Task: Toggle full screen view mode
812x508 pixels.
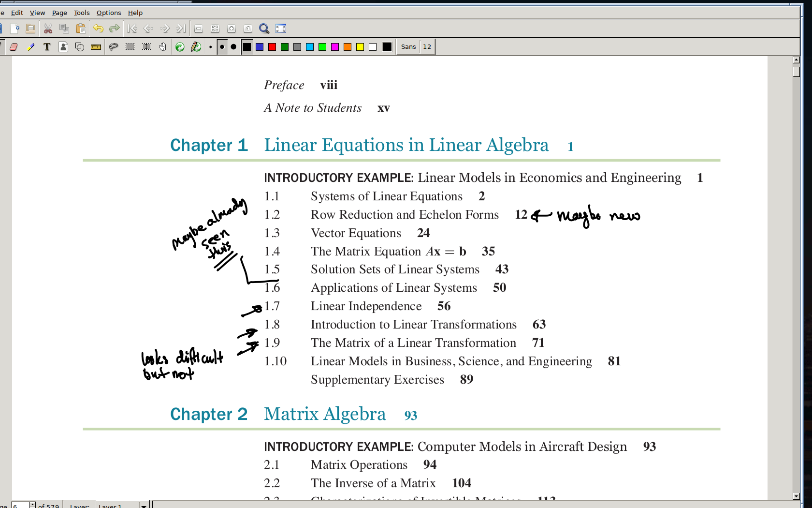Action: tap(280, 28)
